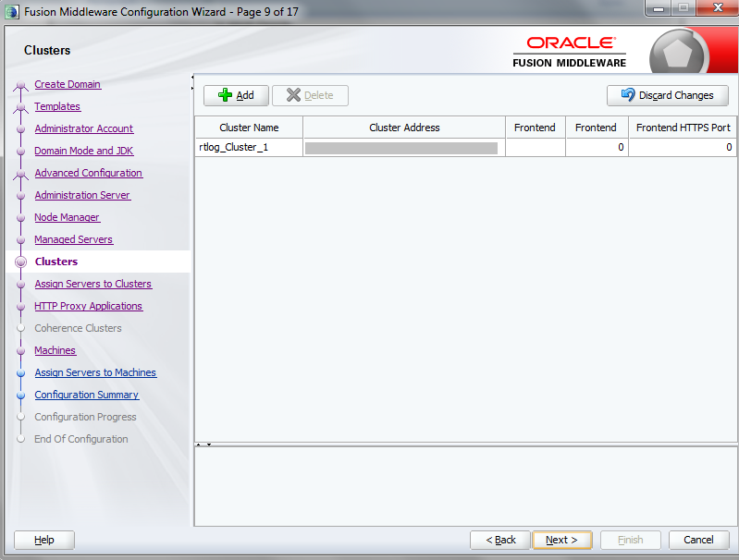Close the Configuration Wizard window
The width and height of the screenshot is (739, 560).
click(718, 8)
